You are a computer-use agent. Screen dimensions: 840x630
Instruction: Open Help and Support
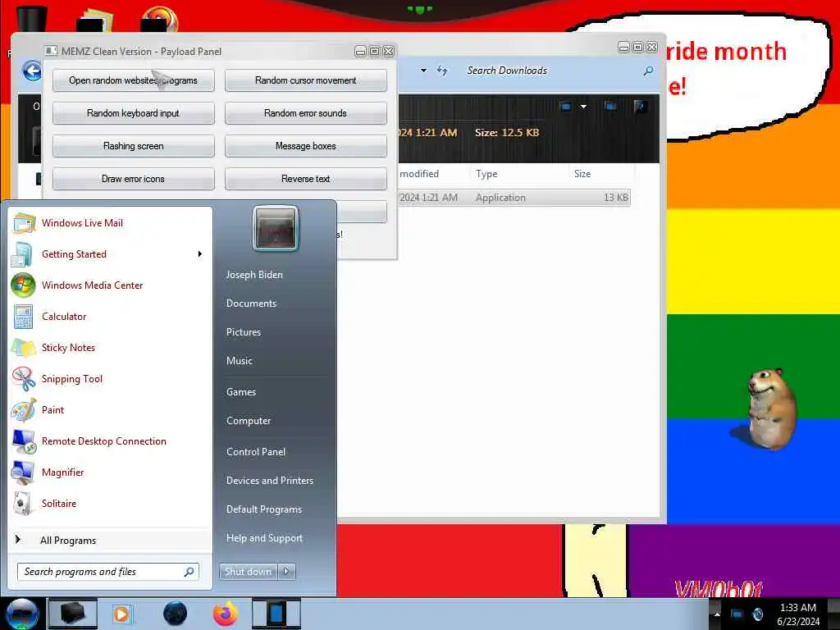click(x=264, y=538)
